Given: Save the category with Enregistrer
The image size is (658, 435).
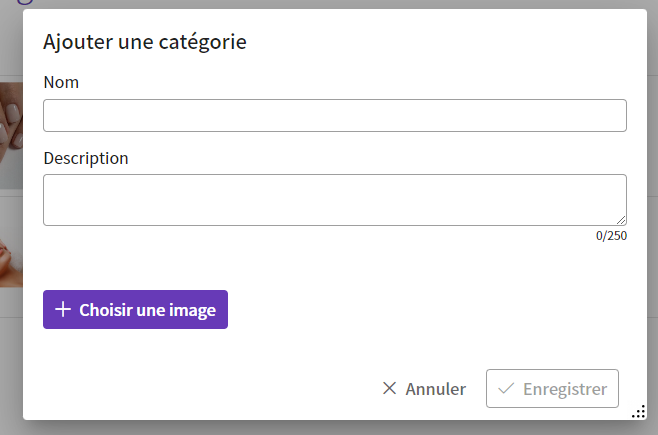Looking at the screenshot, I should (x=552, y=388).
